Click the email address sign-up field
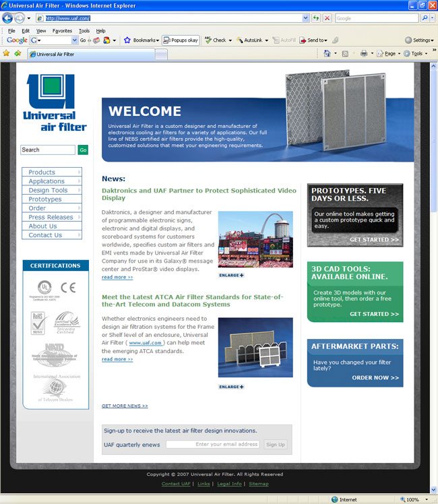The height and width of the screenshot is (504, 438). click(x=213, y=444)
